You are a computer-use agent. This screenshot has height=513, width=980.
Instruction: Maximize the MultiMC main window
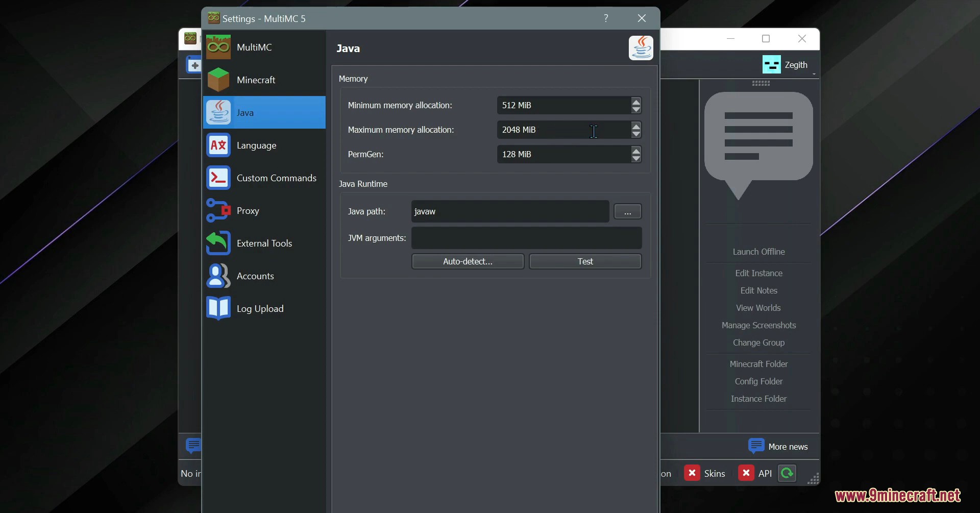click(766, 38)
